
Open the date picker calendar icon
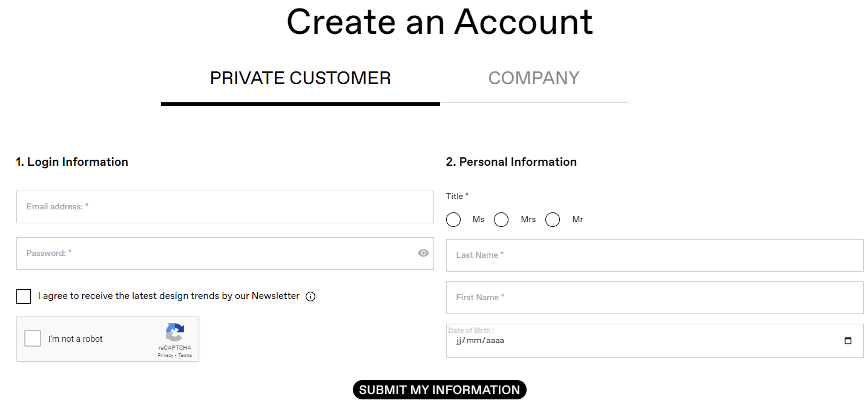point(848,341)
